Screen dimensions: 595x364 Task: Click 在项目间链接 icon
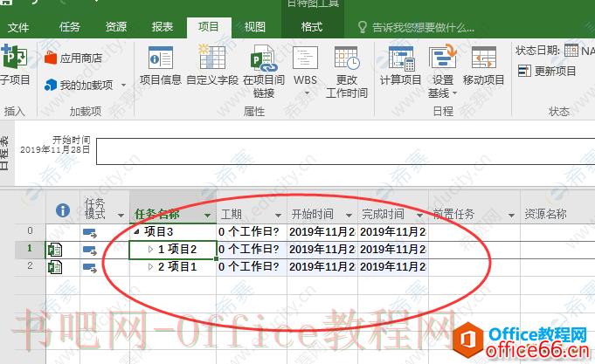(264, 58)
